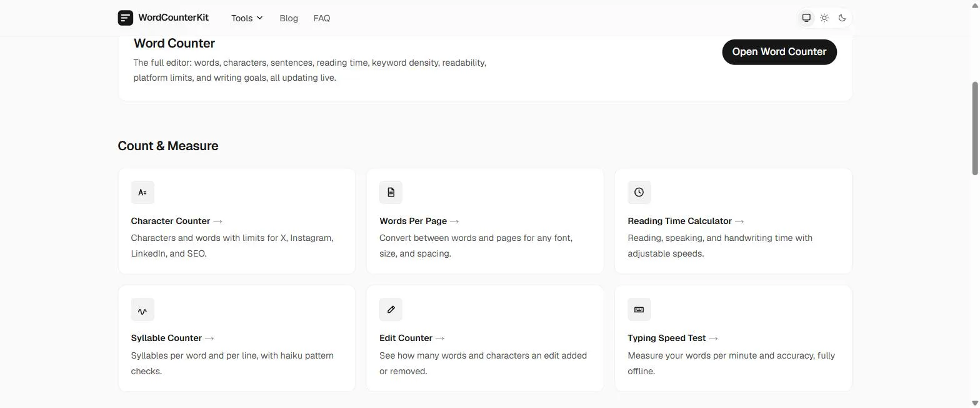Viewport: 980px width, 408px height.
Task: Switch to light theme mode
Action: click(824, 18)
